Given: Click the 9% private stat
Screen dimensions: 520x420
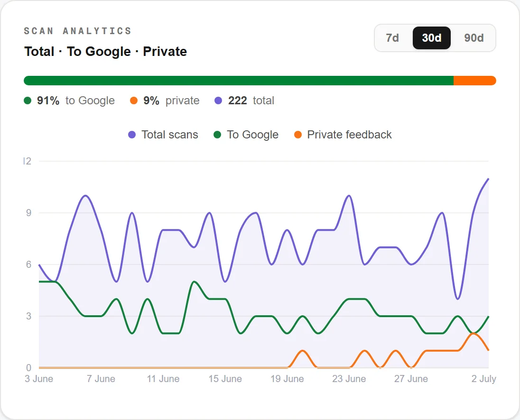Looking at the screenshot, I should pos(165,100).
